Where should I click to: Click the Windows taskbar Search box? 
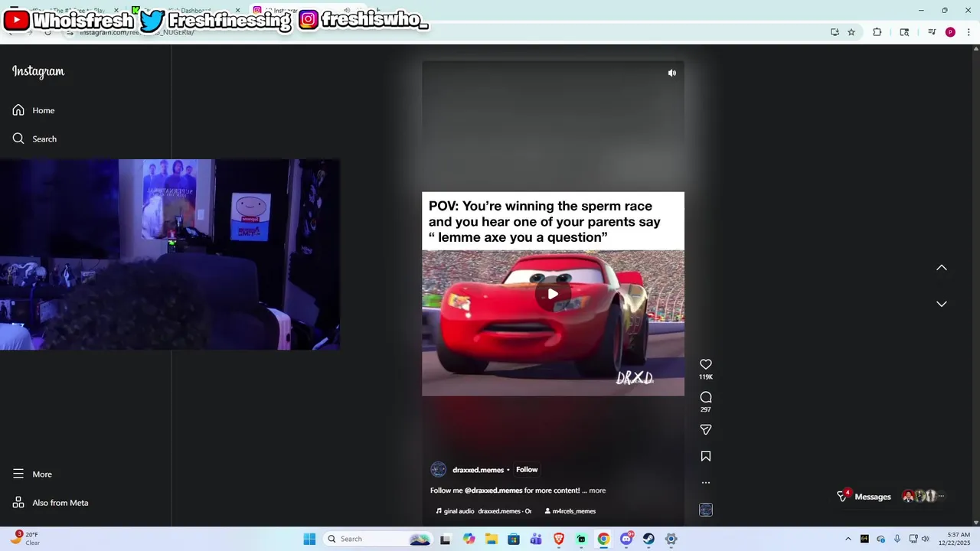[x=379, y=539]
